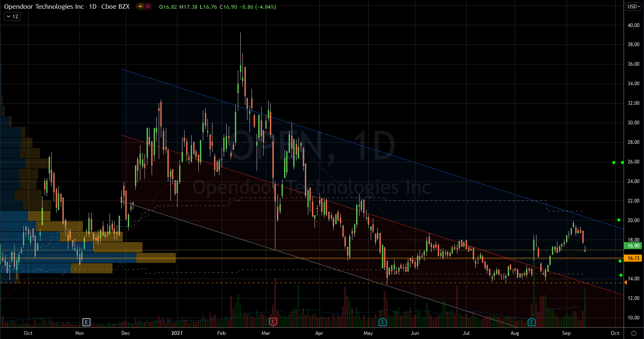
Task: Click the 10.00 price axis label
Action: coord(634,318)
